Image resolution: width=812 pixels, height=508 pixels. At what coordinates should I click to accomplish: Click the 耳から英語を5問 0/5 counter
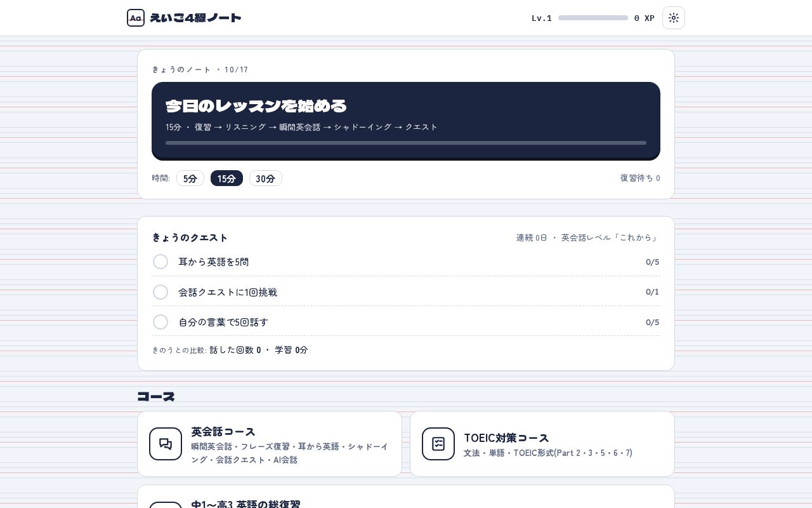[652, 262]
